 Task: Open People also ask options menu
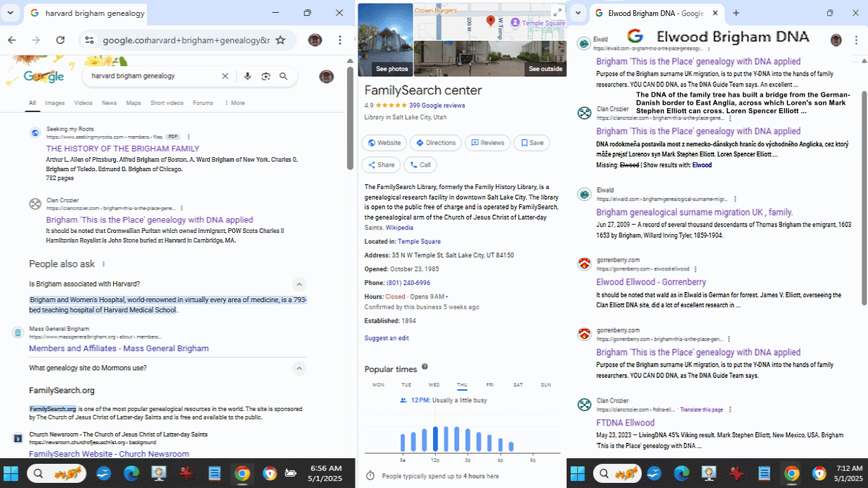104,264
